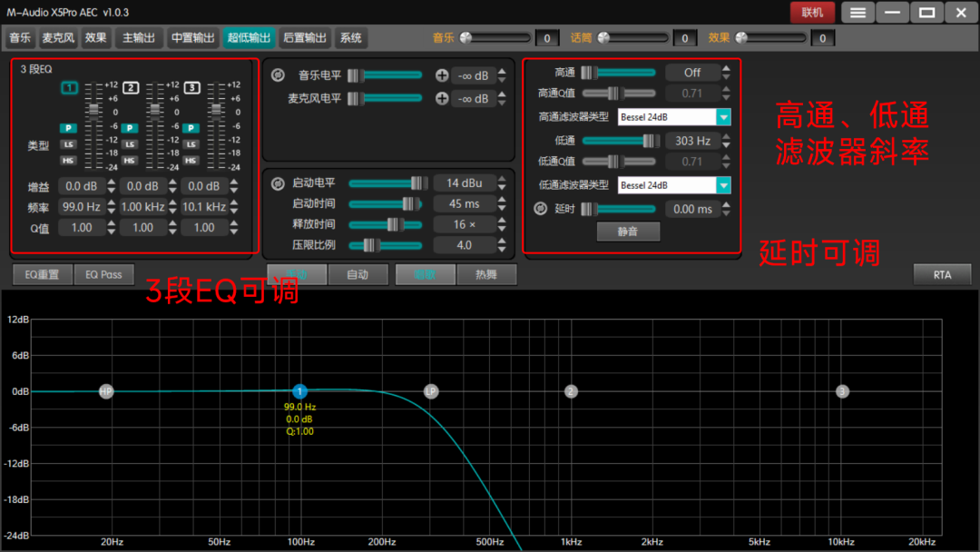Click the 10.1 kHz frequency field

[x=204, y=207]
